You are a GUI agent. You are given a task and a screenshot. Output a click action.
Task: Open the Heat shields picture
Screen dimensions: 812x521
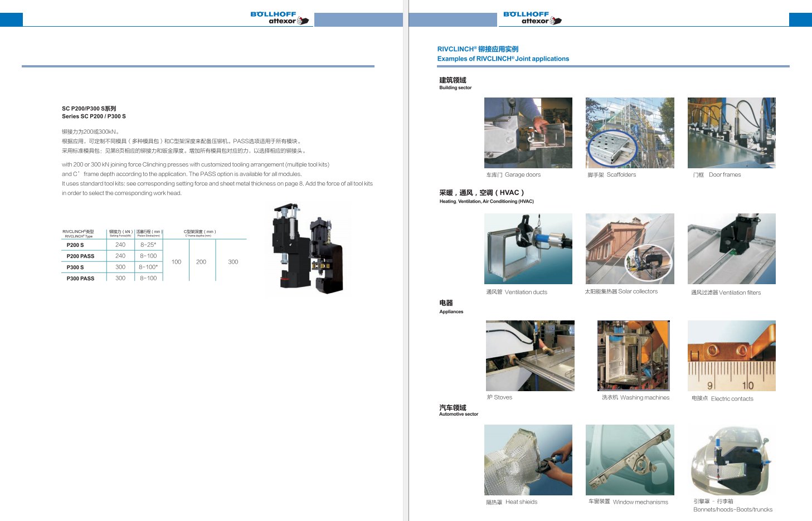528,460
